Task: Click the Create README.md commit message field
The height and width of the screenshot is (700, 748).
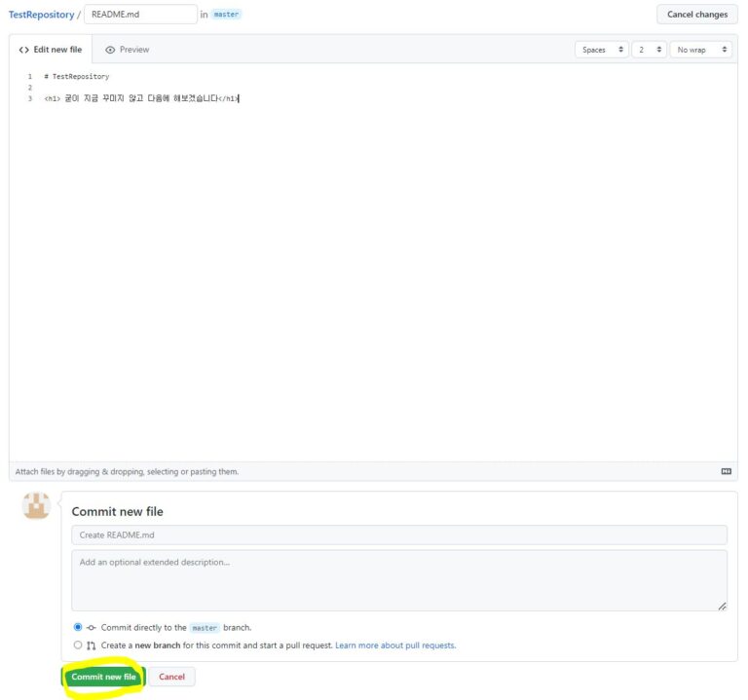Action: pyautogui.click(x=398, y=535)
